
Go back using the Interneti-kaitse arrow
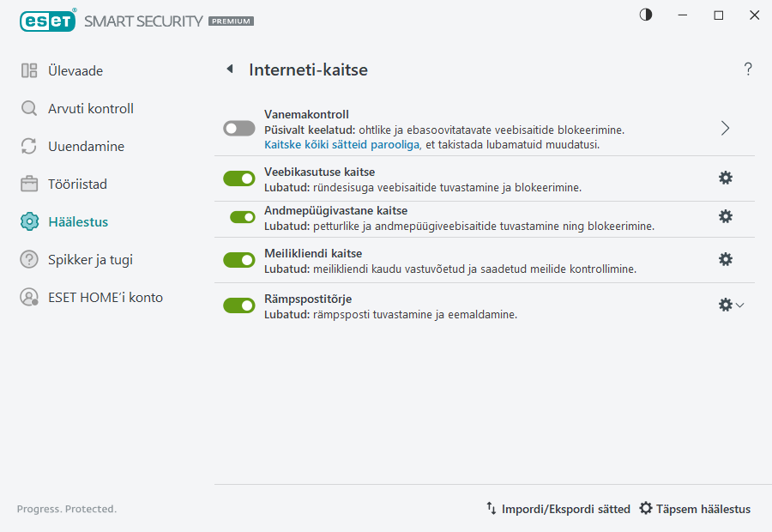[230, 70]
